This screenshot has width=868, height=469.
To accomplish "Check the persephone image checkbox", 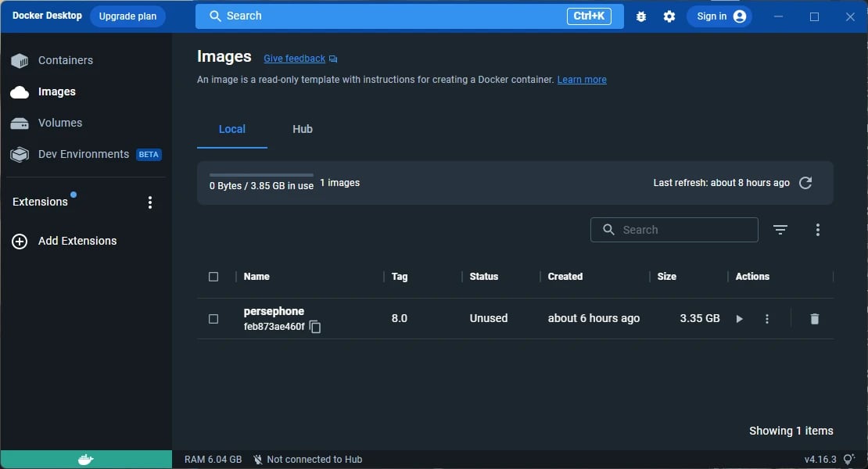I will (213, 319).
